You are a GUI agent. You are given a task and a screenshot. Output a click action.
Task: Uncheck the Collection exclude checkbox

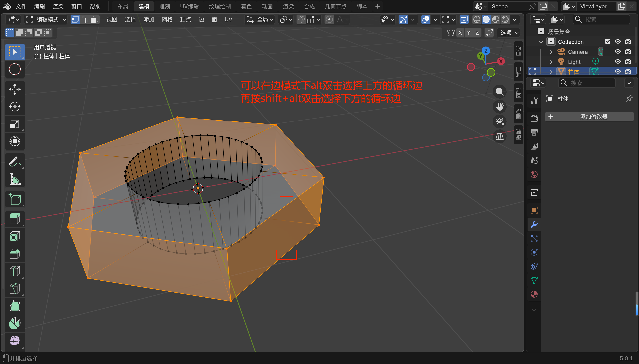(x=608, y=41)
